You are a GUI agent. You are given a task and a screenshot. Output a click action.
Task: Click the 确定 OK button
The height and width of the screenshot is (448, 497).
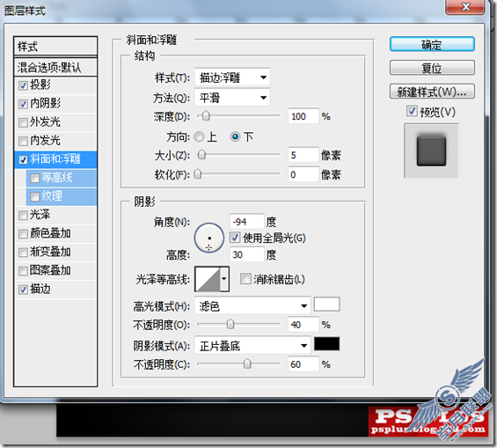[x=432, y=44]
